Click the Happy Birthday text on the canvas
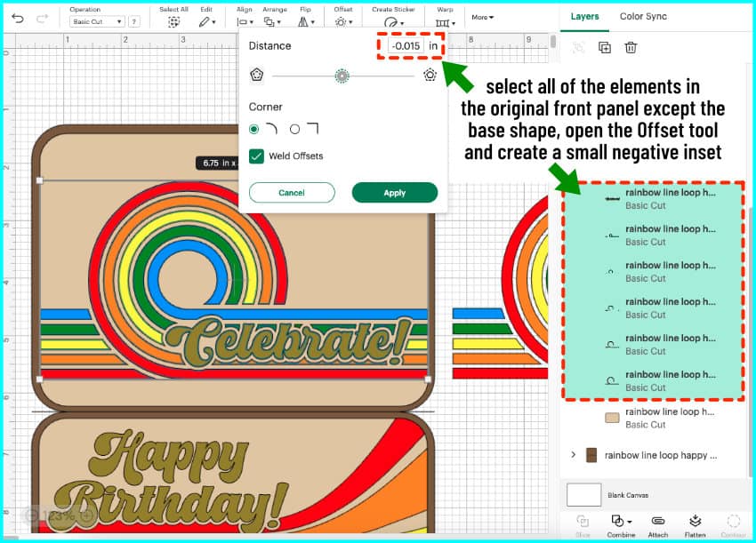 click(170, 479)
